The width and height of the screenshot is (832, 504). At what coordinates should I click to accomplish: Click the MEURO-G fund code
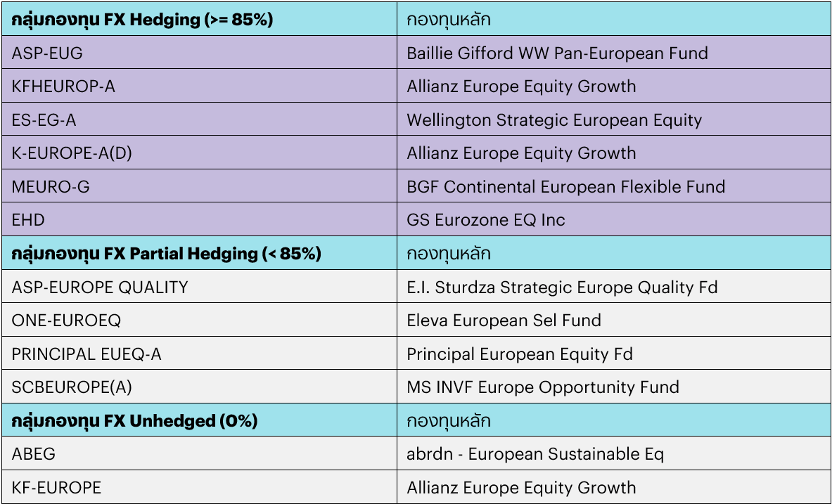[x=51, y=187]
